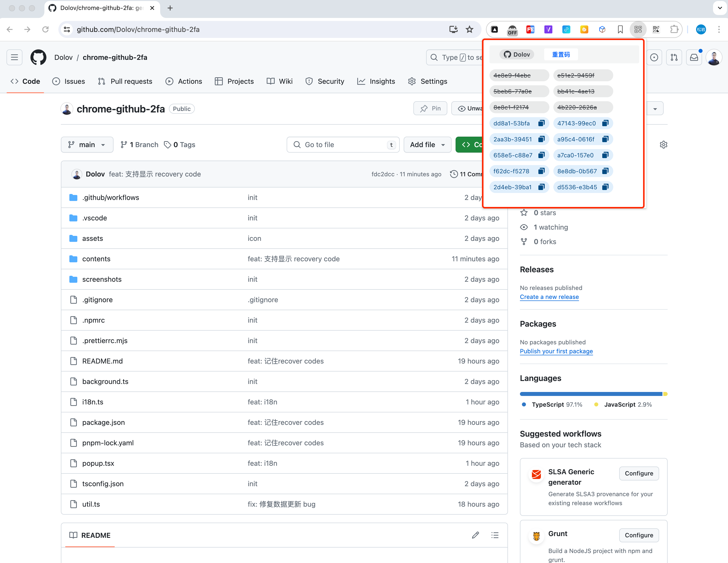The width and height of the screenshot is (728, 563).
Task: Open the Chrome extensions puzzle icon
Action: pyautogui.click(x=674, y=29)
